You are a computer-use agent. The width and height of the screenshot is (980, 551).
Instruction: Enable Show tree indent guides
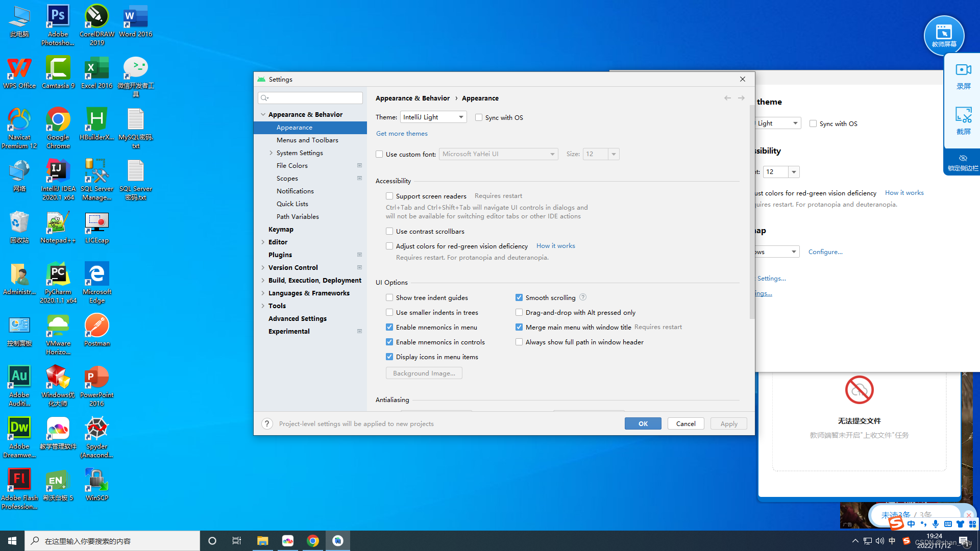[389, 297]
